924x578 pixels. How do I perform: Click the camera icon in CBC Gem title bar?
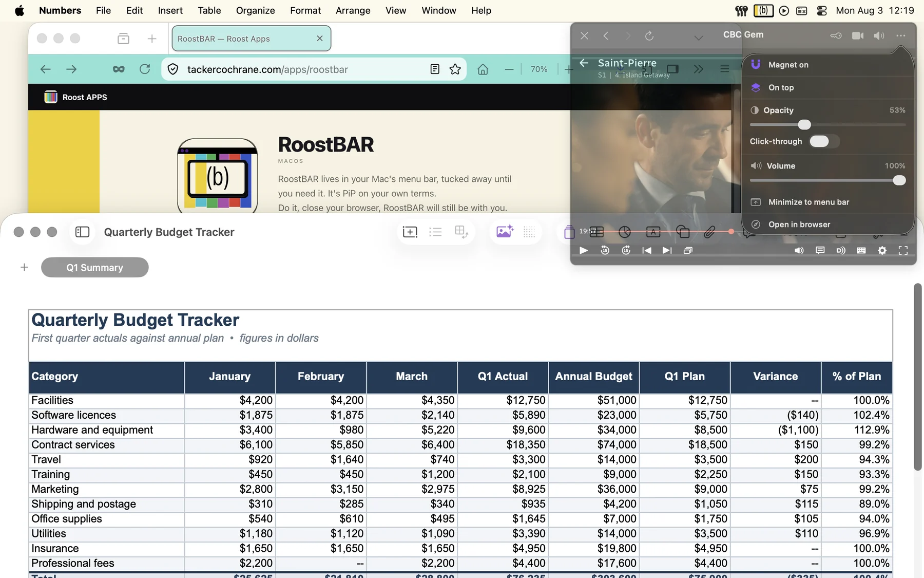click(858, 35)
